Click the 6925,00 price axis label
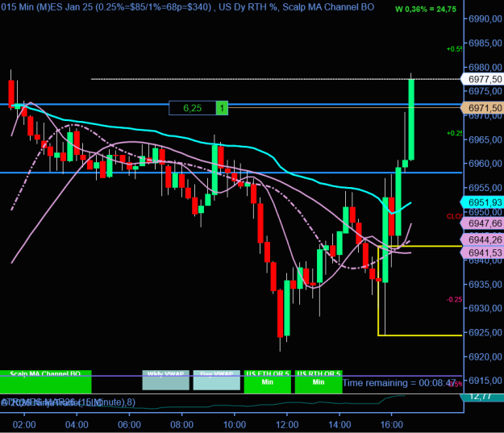 [485, 332]
